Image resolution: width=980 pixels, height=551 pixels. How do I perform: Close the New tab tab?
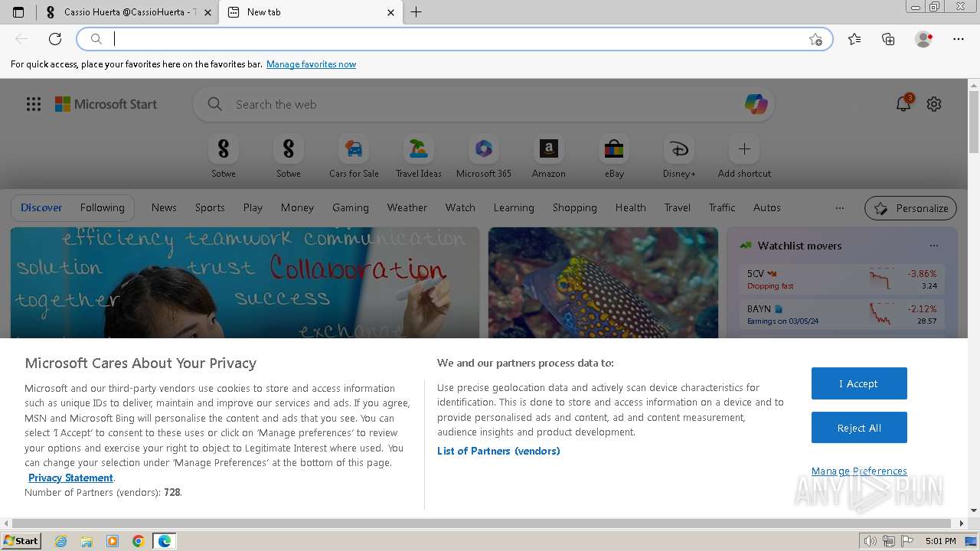click(x=390, y=12)
